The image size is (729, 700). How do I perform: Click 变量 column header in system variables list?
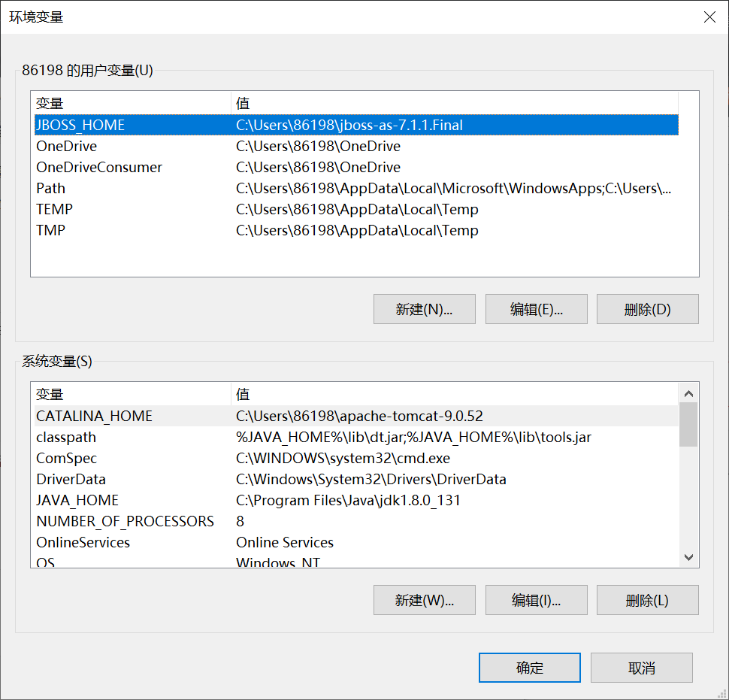click(x=132, y=394)
